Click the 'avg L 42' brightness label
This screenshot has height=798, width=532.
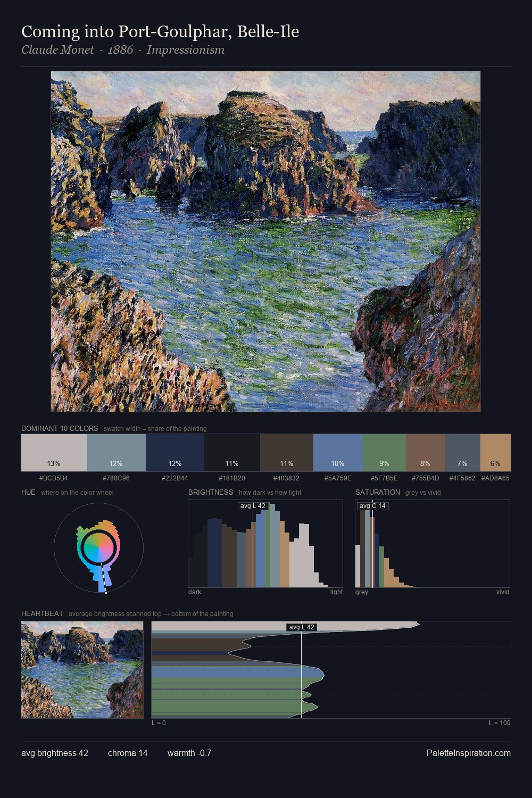coord(253,506)
